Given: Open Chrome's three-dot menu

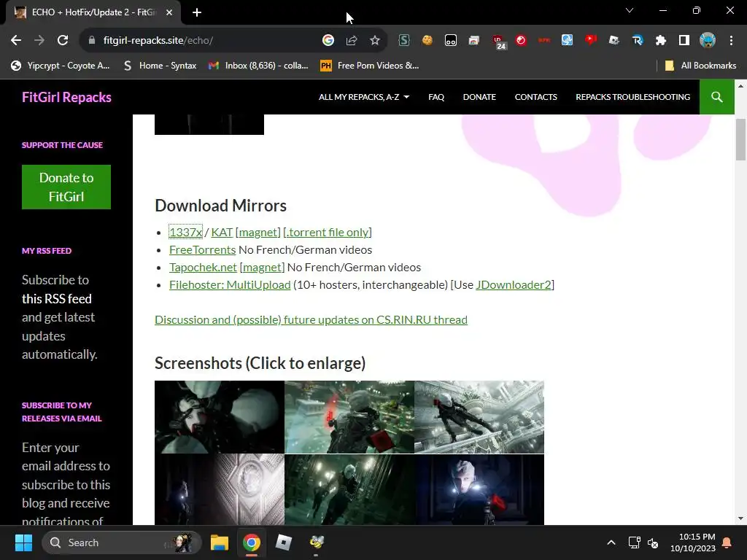Looking at the screenshot, I should point(731,41).
